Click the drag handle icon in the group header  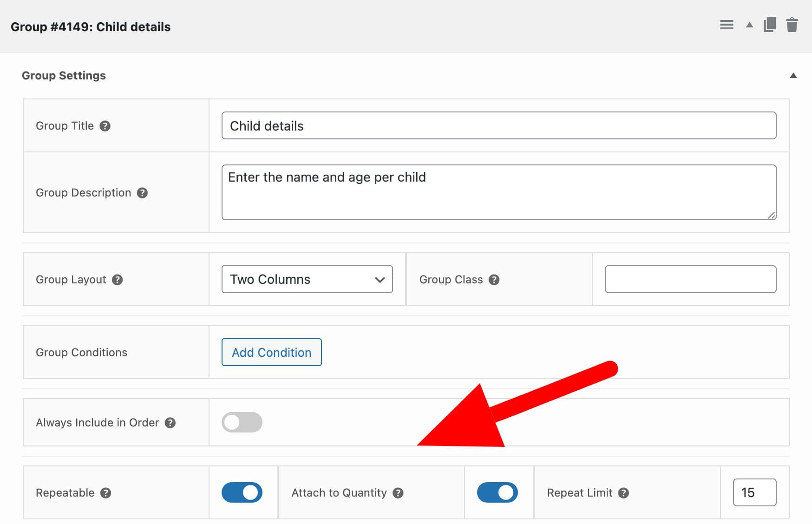point(726,25)
